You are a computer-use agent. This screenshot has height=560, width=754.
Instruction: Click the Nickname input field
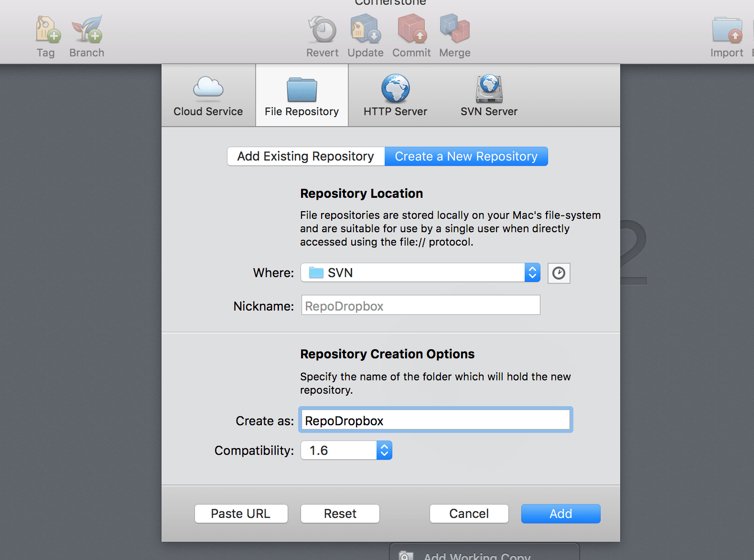click(x=420, y=305)
